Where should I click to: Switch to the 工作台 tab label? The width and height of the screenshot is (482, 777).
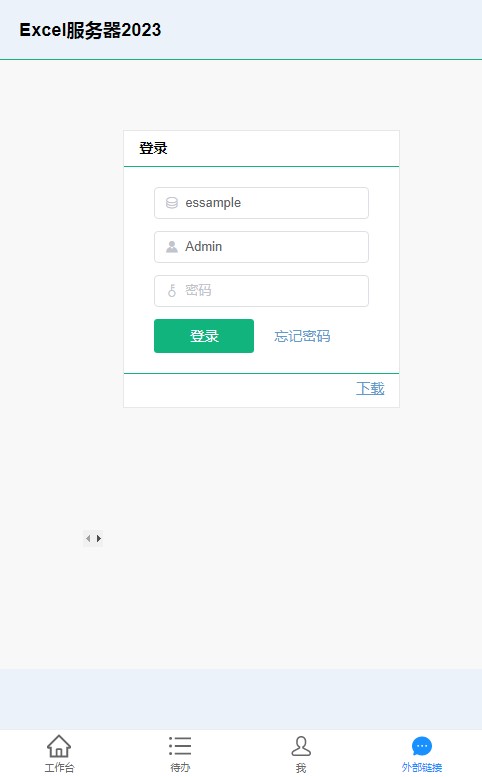click(x=59, y=768)
